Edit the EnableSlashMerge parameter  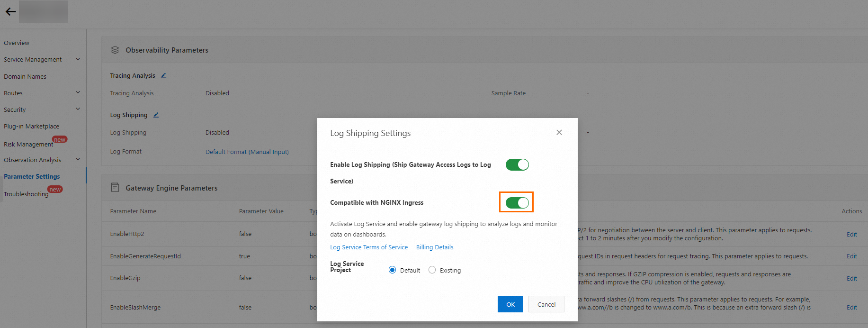[x=852, y=308]
